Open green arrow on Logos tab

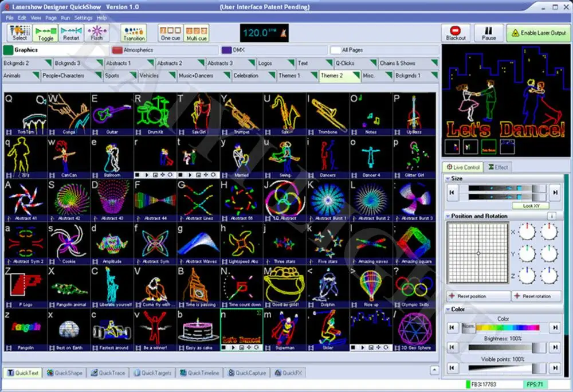coord(291,63)
